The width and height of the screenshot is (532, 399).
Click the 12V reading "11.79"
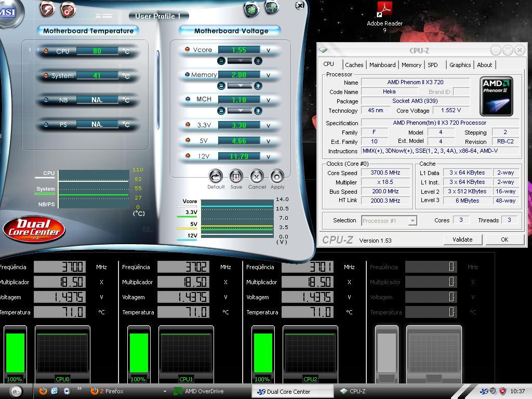(239, 156)
